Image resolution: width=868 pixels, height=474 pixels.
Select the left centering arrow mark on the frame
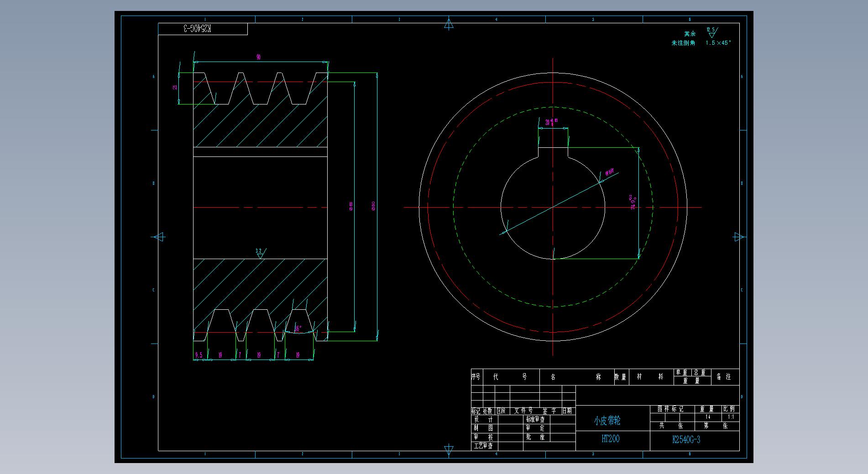[158, 237]
